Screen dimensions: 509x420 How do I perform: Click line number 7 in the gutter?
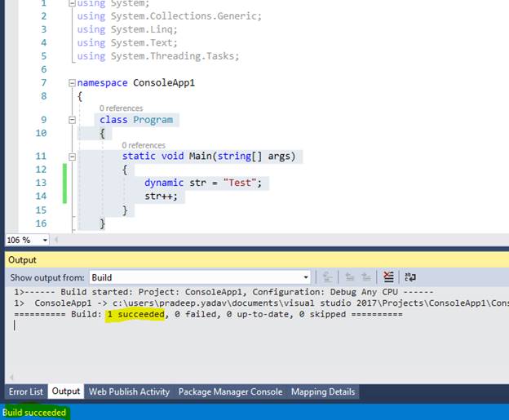(44, 82)
